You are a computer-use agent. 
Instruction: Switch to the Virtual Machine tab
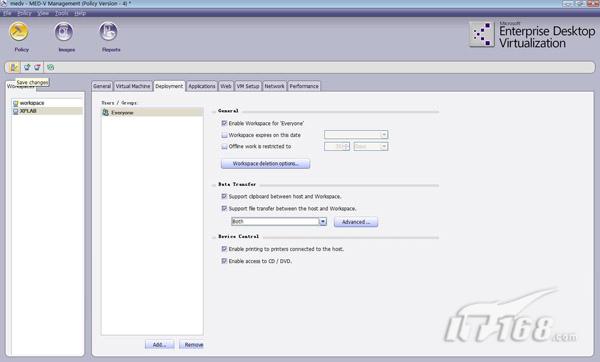pyautogui.click(x=133, y=86)
